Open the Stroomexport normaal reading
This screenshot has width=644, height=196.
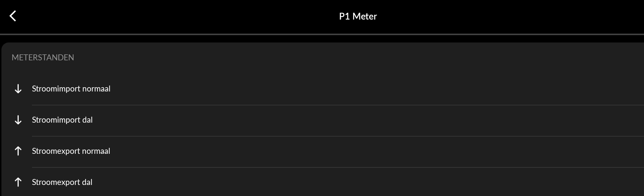click(x=71, y=151)
